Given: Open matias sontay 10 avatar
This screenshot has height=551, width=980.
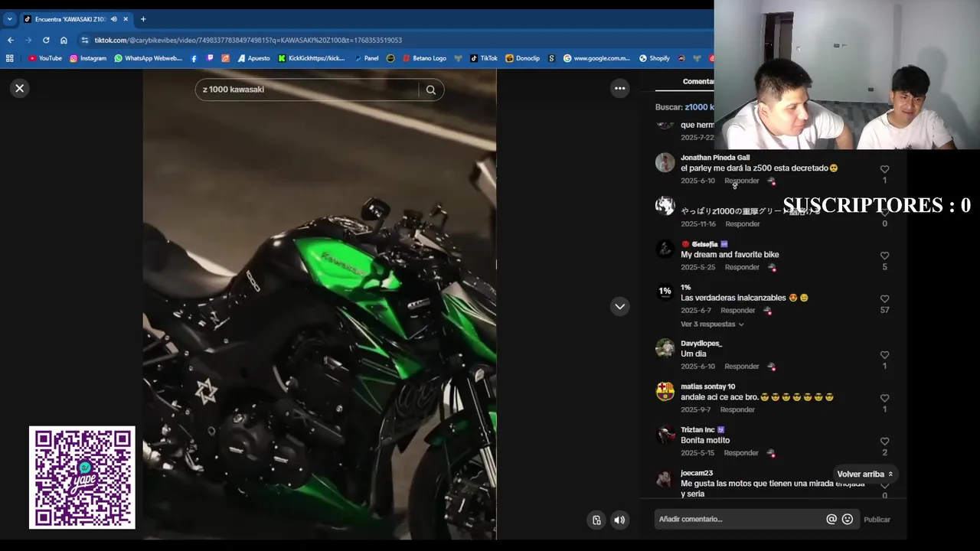Looking at the screenshot, I should (665, 391).
